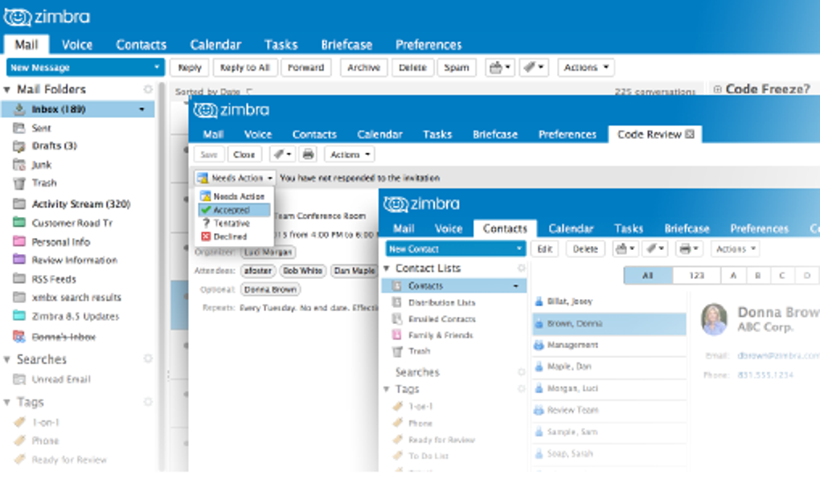820x504 pixels.
Task: Collapse the Contact Lists section
Action: pyautogui.click(x=387, y=268)
